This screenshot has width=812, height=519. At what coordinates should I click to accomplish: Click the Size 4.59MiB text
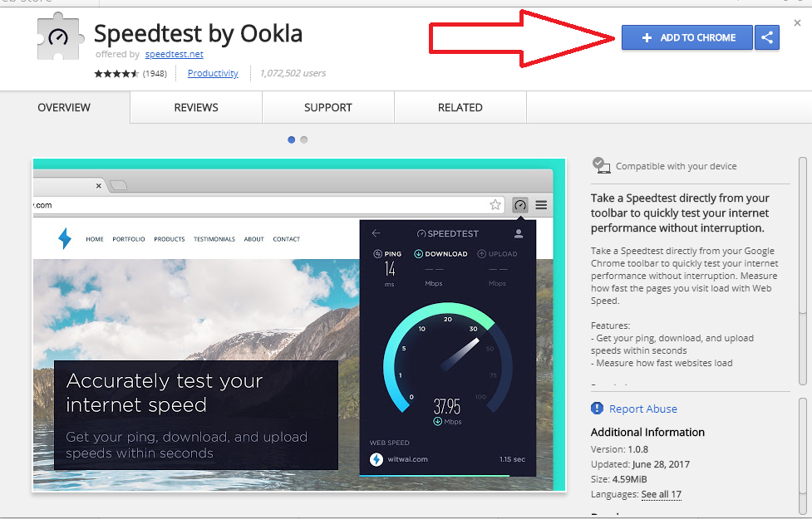(x=619, y=479)
